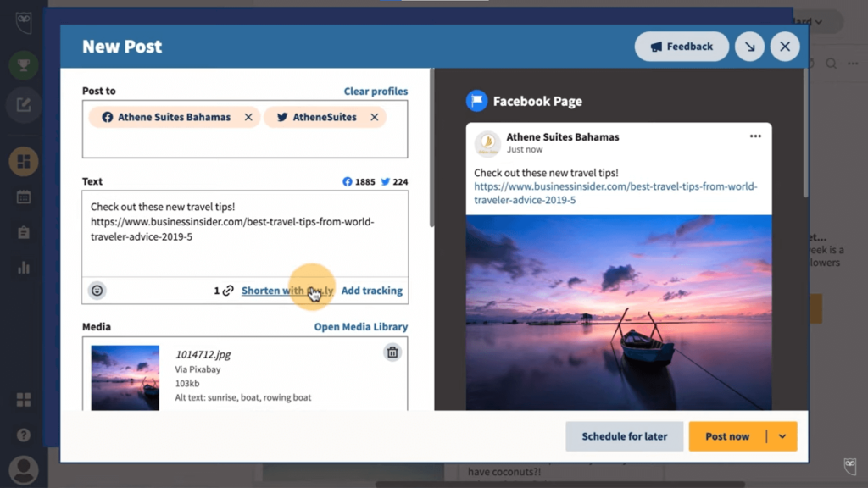Viewport: 868px width, 488px height.
Task: Open the compose post icon in sidebar
Action: [x=23, y=104]
